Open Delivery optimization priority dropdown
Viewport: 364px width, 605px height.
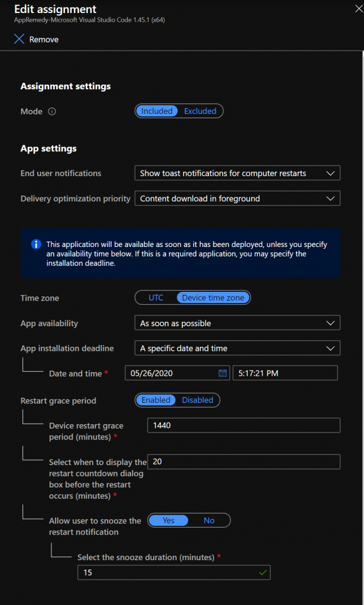coord(238,199)
